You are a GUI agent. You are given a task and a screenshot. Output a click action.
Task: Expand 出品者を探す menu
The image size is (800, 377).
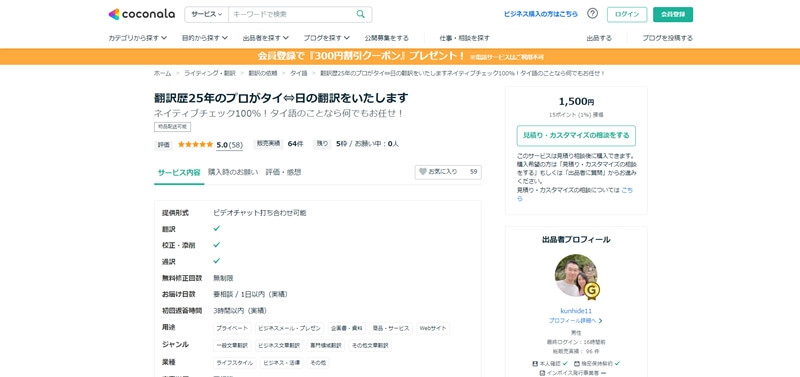click(266, 38)
